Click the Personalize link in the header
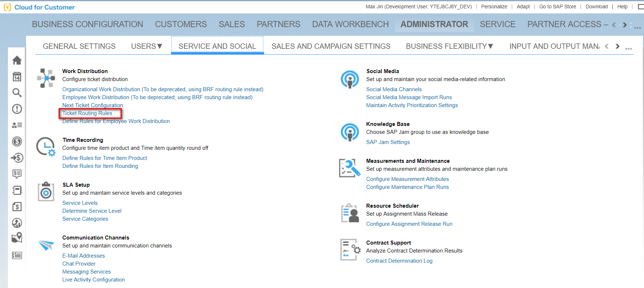644x288 pixels. (494, 7)
